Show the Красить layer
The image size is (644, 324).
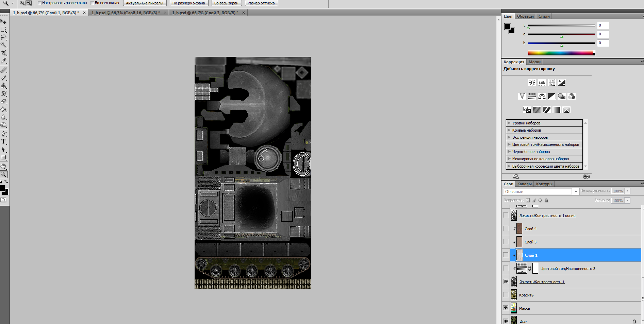click(506, 295)
